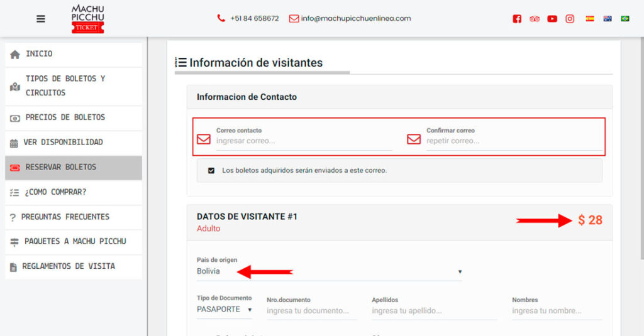644x336 pixels.
Task: Open the Facebook social icon
Action: click(517, 19)
